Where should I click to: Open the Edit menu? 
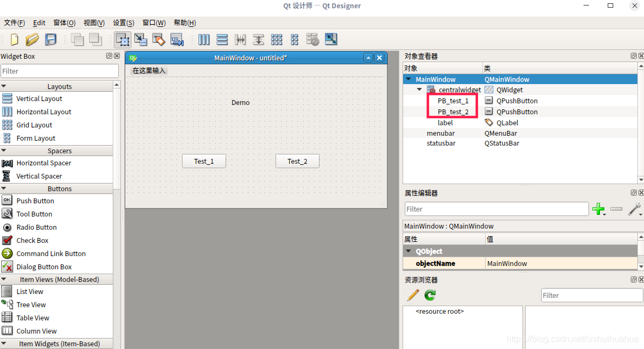point(39,23)
